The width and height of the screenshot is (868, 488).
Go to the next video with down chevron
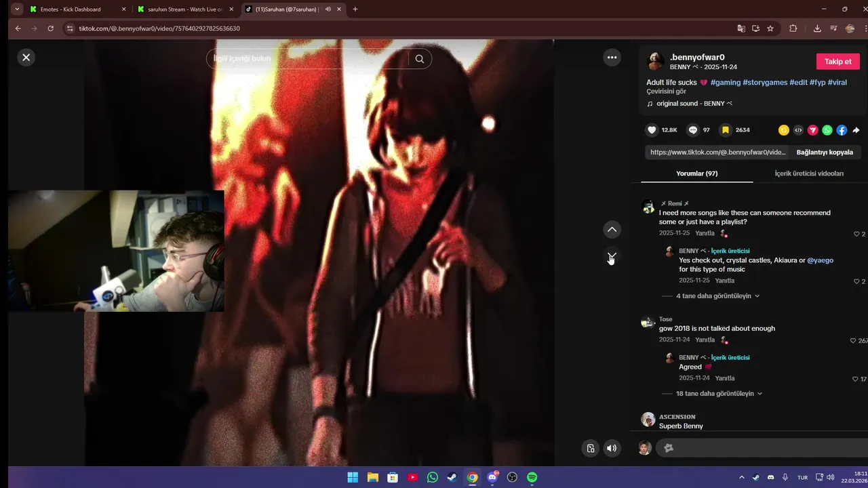pos(612,256)
